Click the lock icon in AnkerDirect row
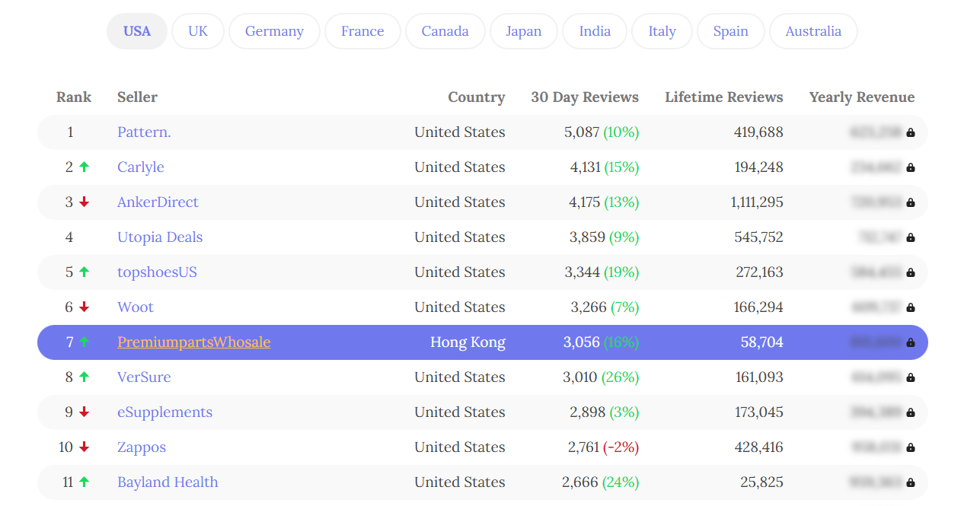The image size is (980, 506). click(x=911, y=202)
